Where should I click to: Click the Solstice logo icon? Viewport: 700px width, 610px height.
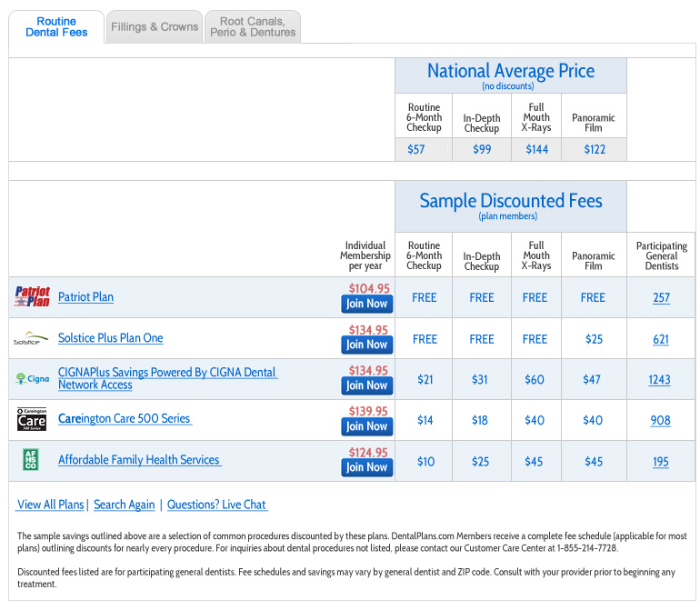click(30, 338)
